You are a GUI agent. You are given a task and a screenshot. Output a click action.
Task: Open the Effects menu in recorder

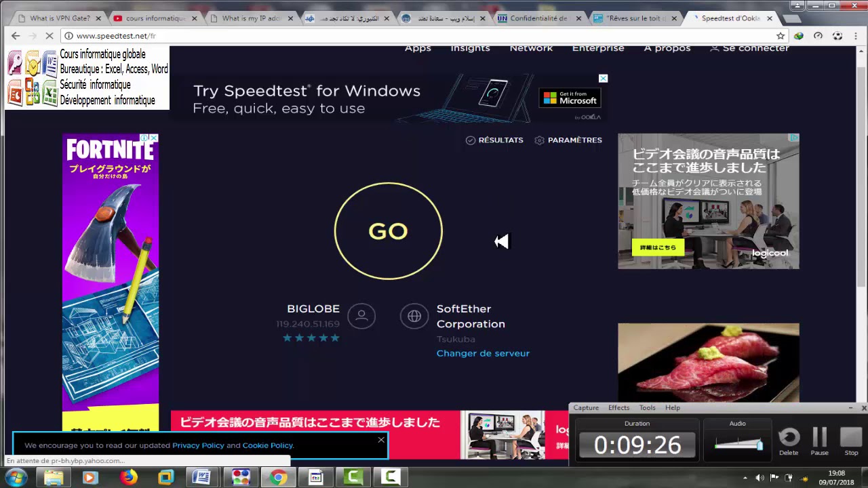pyautogui.click(x=618, y=408)
